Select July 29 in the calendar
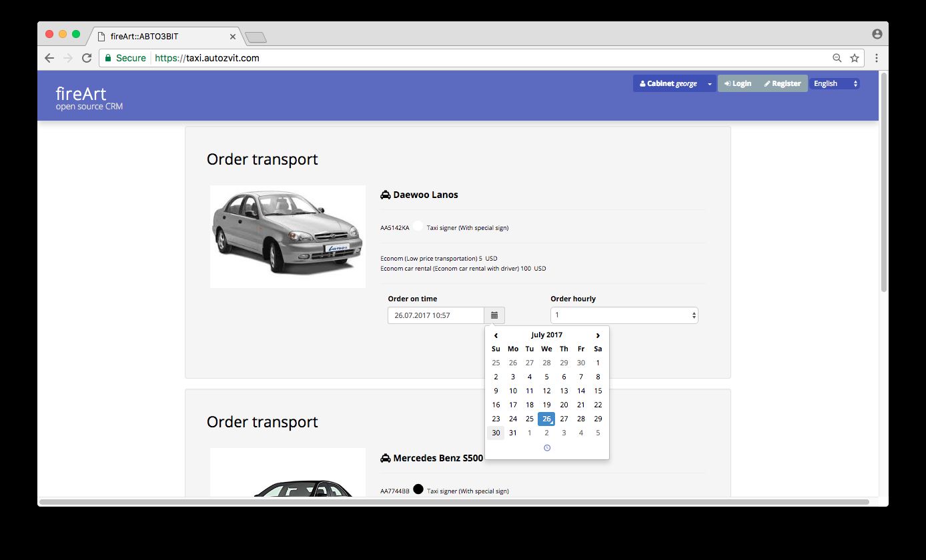The width and height of the screenshot is (926, 560). point(598,419)
